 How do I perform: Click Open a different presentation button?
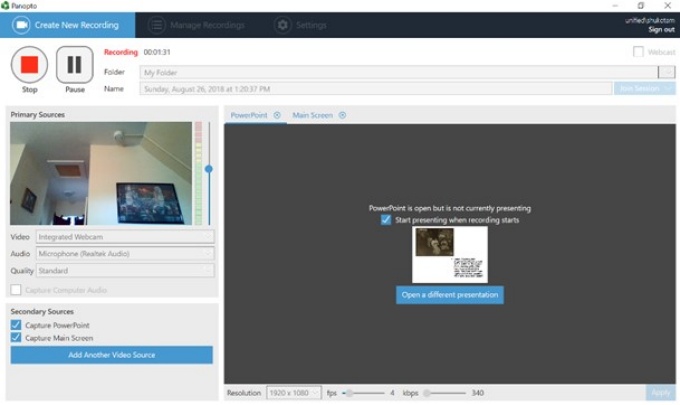tap(449, 295)
